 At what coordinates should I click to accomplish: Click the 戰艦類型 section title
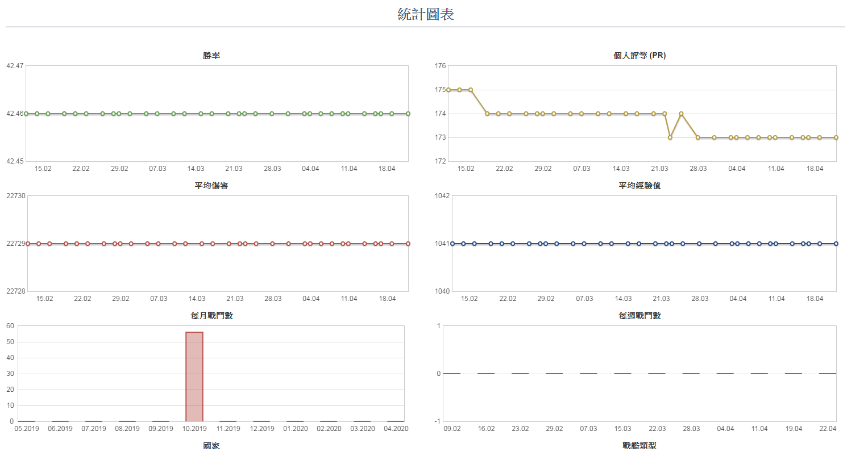639,446
